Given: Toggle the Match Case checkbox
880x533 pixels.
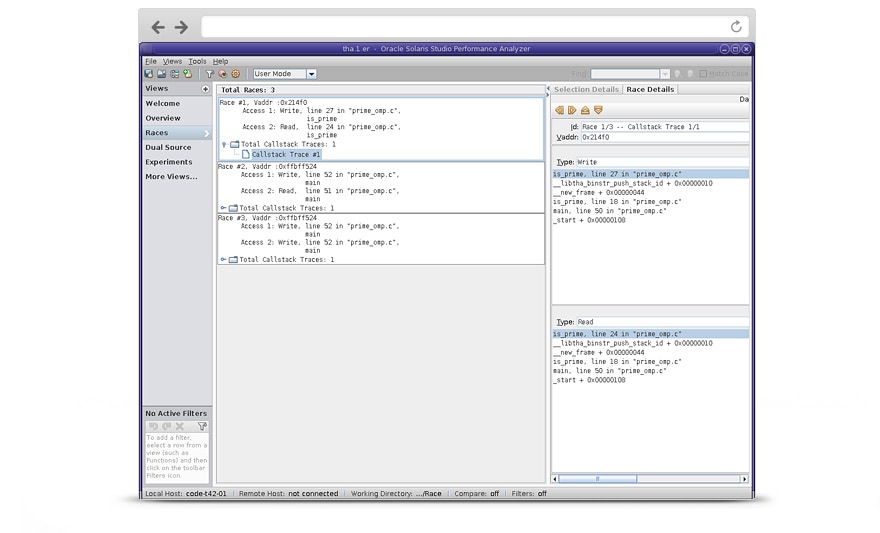Looking at the screenshot, I should tap(703, 74).
